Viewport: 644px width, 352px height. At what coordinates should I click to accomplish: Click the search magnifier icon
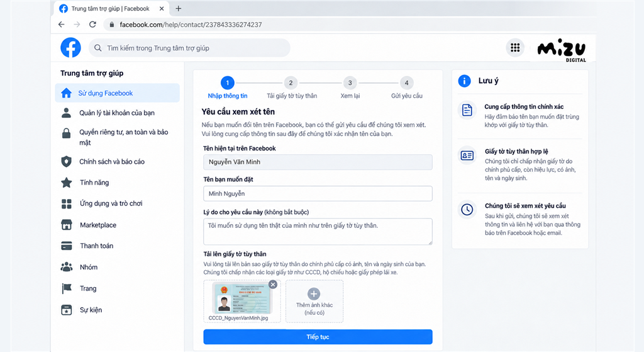[x=97, y=48]
